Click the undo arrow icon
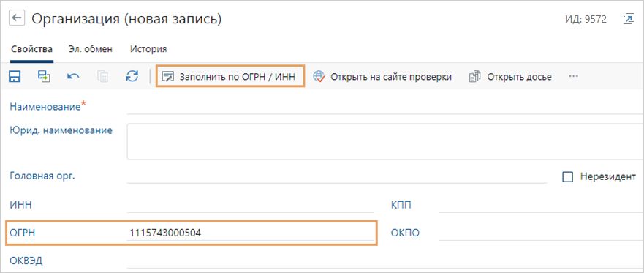Screen dimensions: 644x273 tap(73, 76)
